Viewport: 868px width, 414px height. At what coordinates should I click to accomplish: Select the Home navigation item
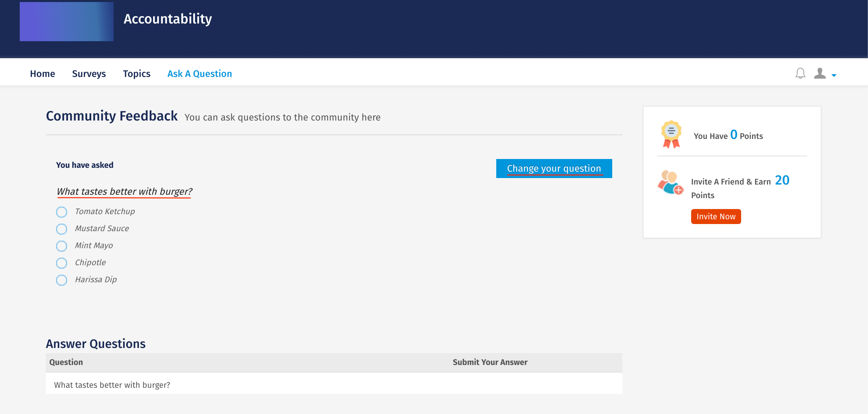[x=42, y=74]
